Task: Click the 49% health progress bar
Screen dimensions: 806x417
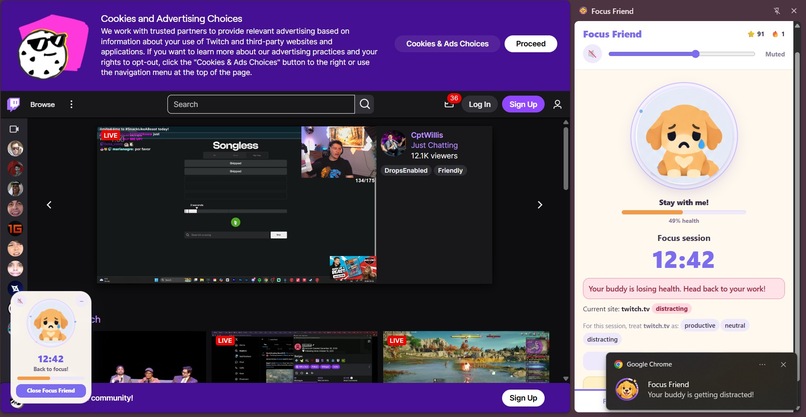Action: [684, 212]
